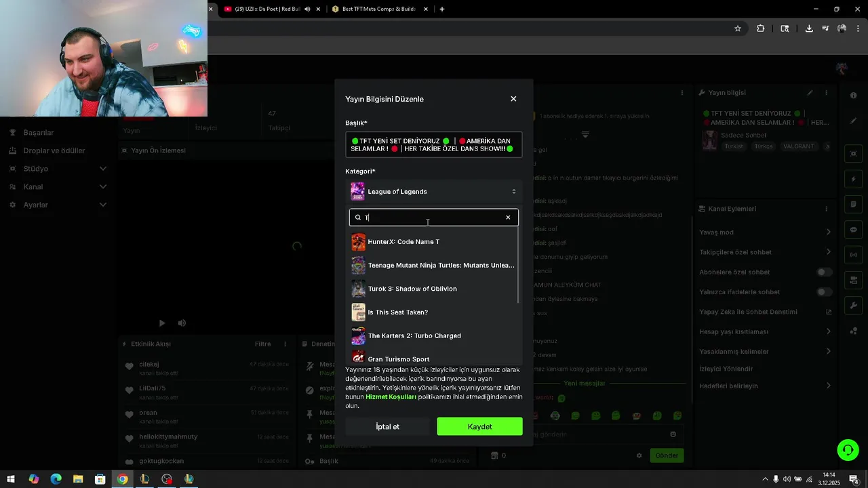Toggle Yalnızca ifadelerle sohbet switch

(x=824, y=292)
